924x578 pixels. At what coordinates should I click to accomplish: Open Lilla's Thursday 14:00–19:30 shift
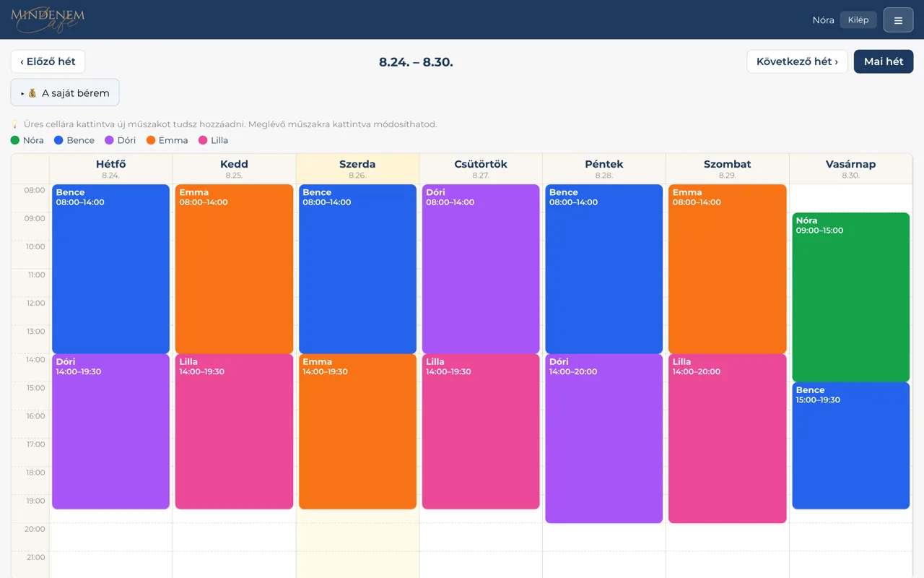click(481, 431)
